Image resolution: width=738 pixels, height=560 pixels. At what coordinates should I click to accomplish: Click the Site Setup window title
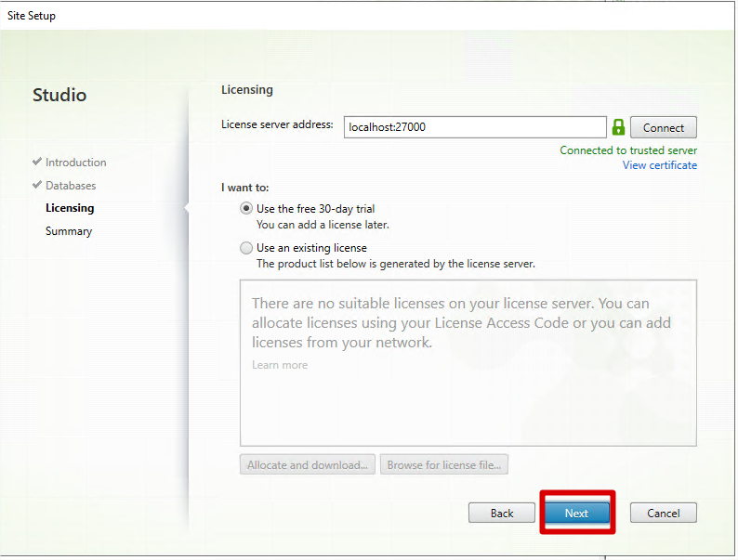click(32, 16)
